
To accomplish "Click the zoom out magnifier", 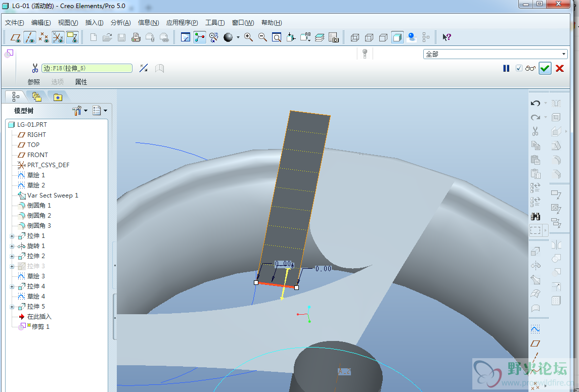I will (262, 37).
